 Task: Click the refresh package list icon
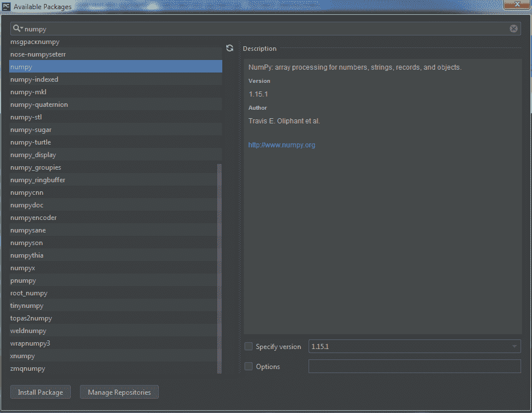[x=230, y=49]
